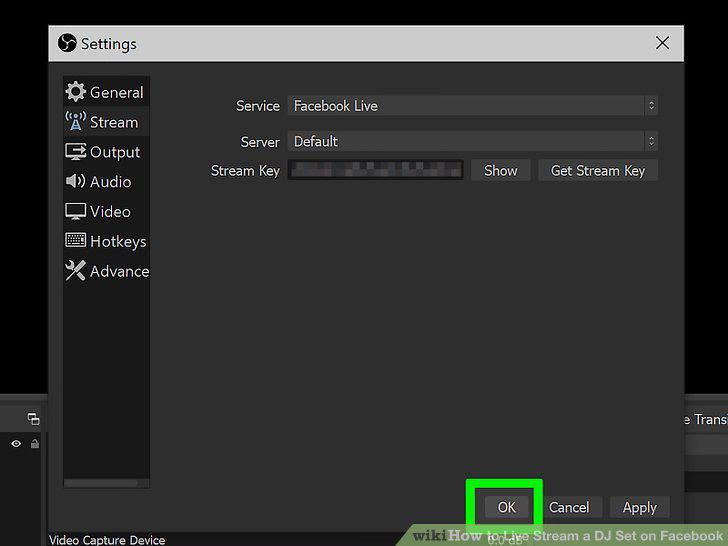Open the Audio settings section
This screenshot has height=546, width=728.
point(106,182)
